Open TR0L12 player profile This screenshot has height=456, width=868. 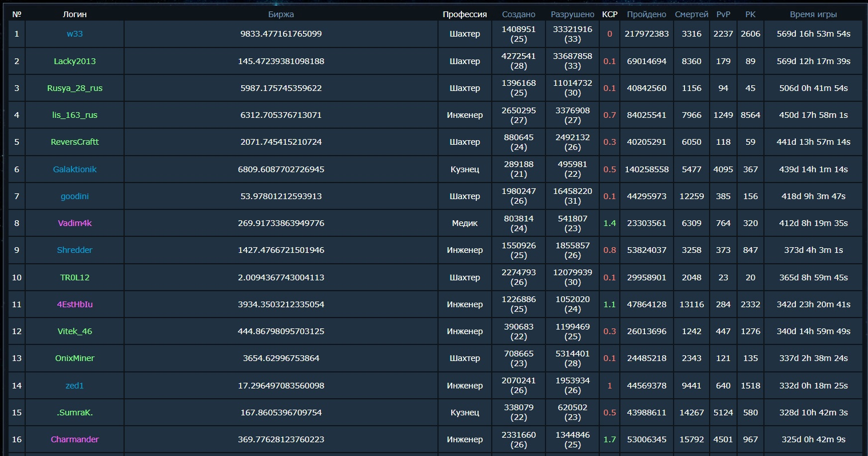click(x=75, y=277)
